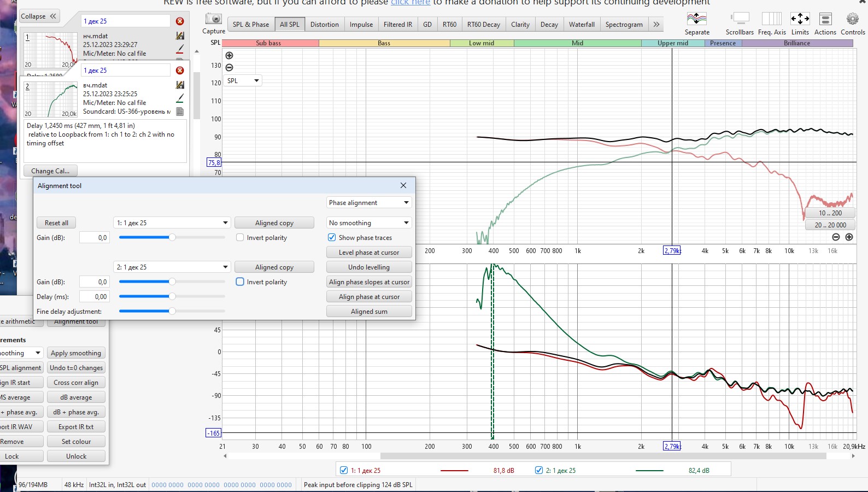Change trace colour of вч.mdat measurement
Viewport: 868px width, 492px height.
[x=180, y=98]
